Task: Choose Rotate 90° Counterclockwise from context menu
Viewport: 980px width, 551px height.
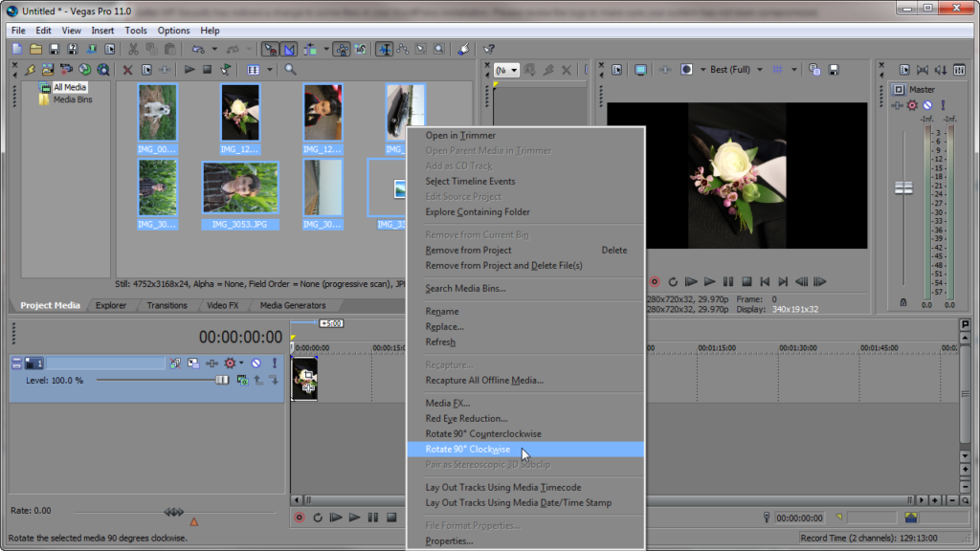Action: [483, 433]
